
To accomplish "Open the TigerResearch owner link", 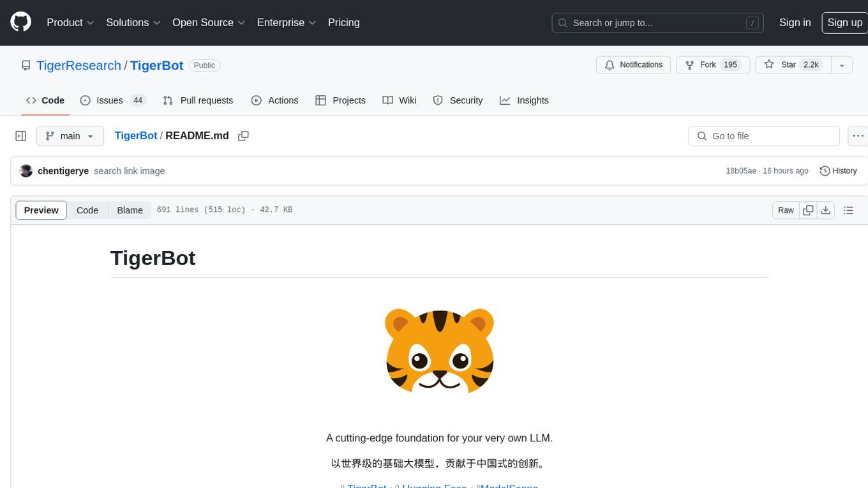I will pyautogui.click(x=79, y=65).
